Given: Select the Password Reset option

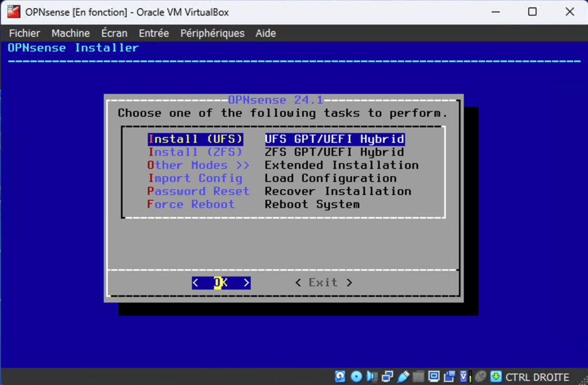Looking at the screenshot, I should 198,191.
